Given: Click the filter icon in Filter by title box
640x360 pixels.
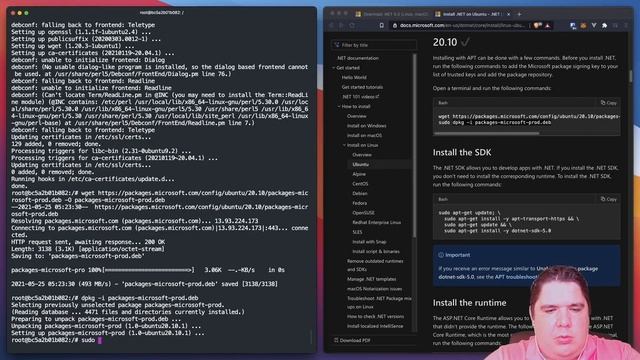Looking at the screenshot, I should 337,45.
